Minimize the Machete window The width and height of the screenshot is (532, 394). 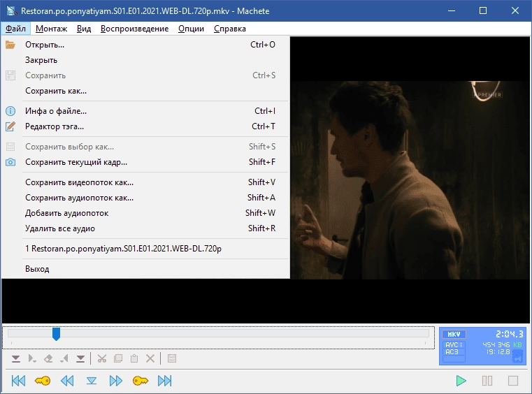[x=451, y=11]
